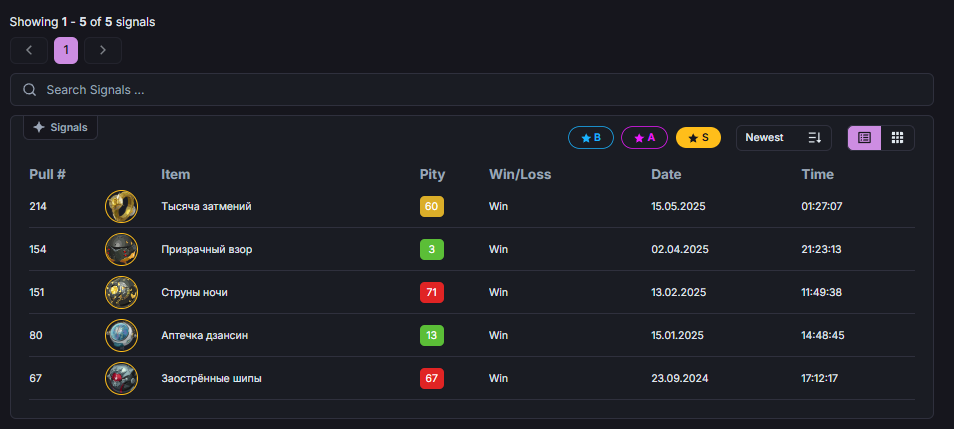Click date 23.09.2024
The width and height of the screenshot is (954, 429).
(680, 378)
